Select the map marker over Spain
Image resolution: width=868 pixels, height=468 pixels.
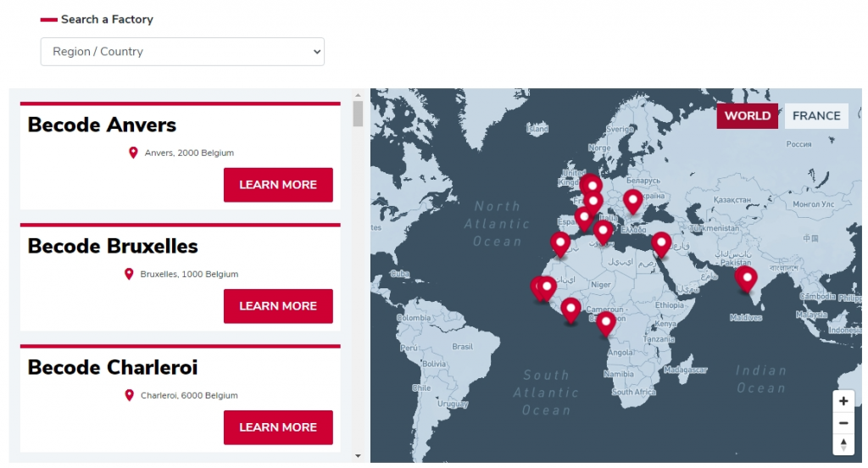(583, 220)
